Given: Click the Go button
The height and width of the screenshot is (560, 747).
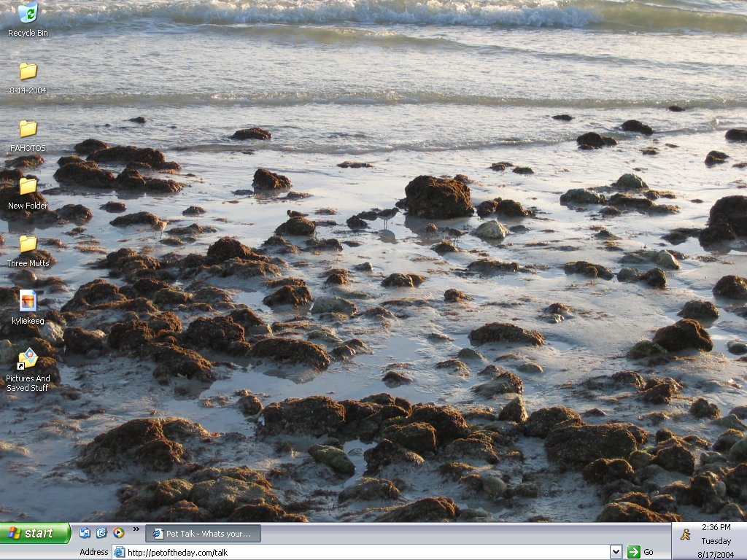Looking at the screenshot, I should (640, 552).
